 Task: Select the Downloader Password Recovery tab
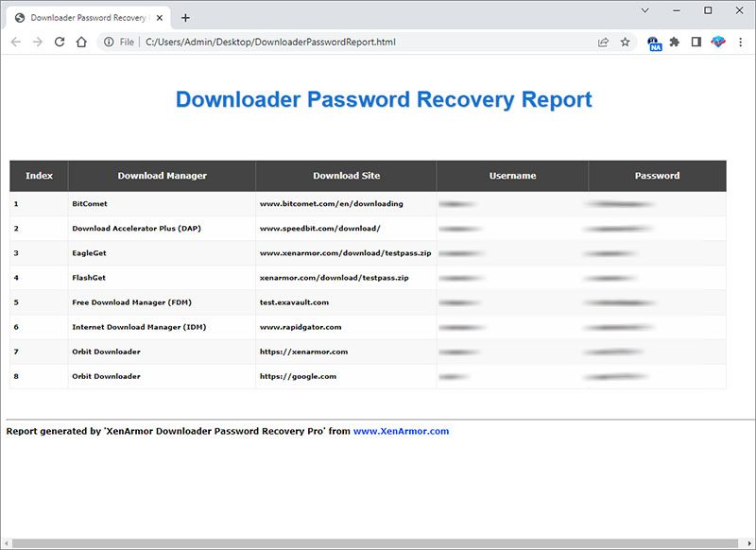click(88, 18)
